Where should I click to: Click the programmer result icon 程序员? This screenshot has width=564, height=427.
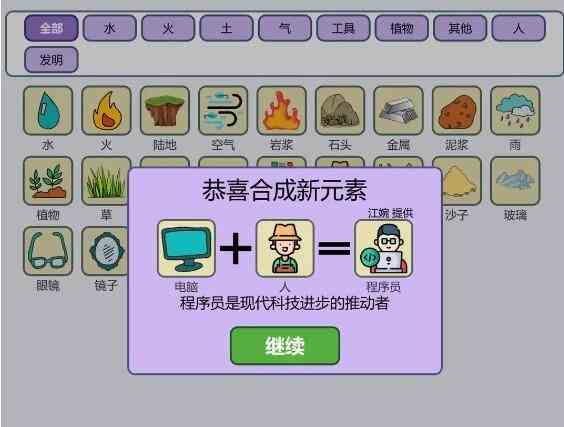click(383, 249)
